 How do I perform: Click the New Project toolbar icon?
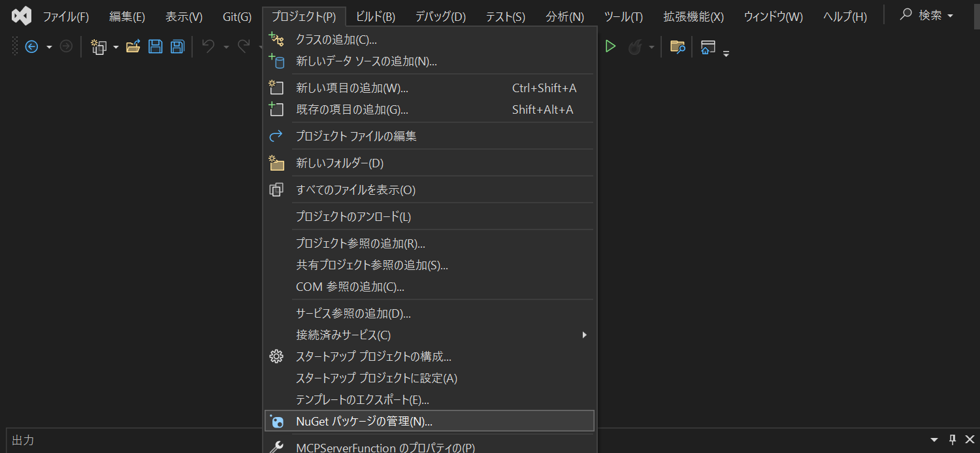[x=99, y=47]
